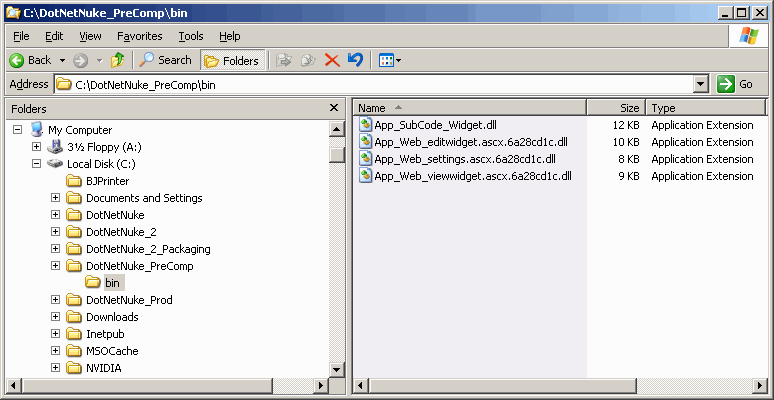Select App_Web_editwidget.ascx.6a28cd1c.dll file

tap(471, 142)
